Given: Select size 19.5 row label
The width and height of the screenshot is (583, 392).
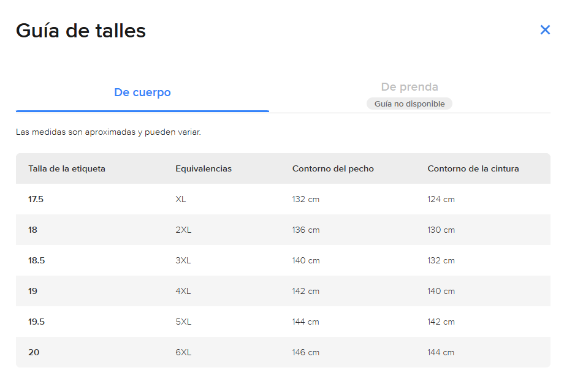Looking at the screenshot, I should (36, 322).
